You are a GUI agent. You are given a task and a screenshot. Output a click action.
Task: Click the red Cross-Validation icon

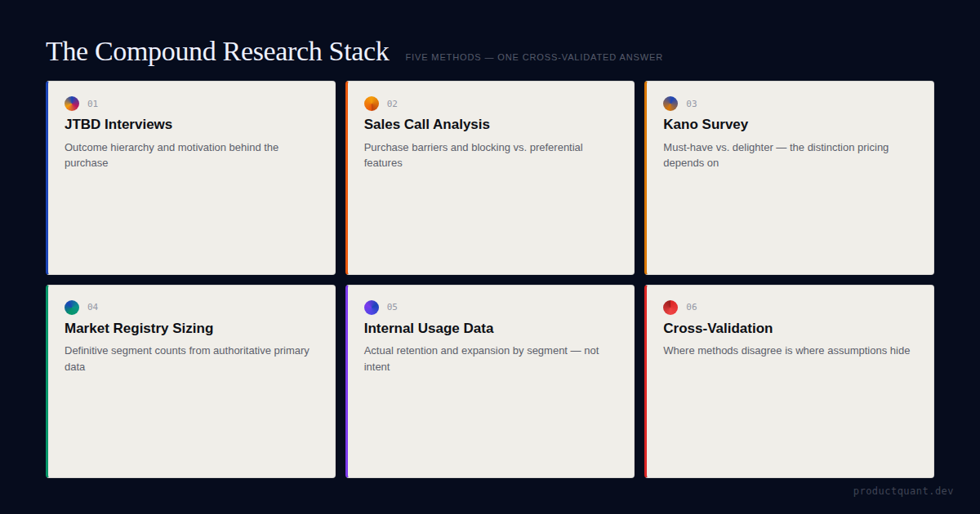pos(670,308)
